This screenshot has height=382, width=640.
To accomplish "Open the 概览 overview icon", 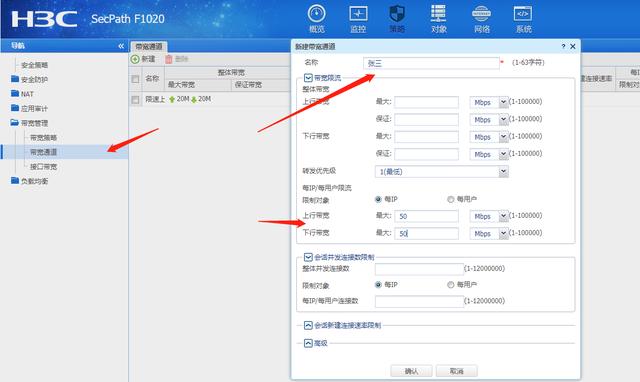I will (x=317, y=19).
